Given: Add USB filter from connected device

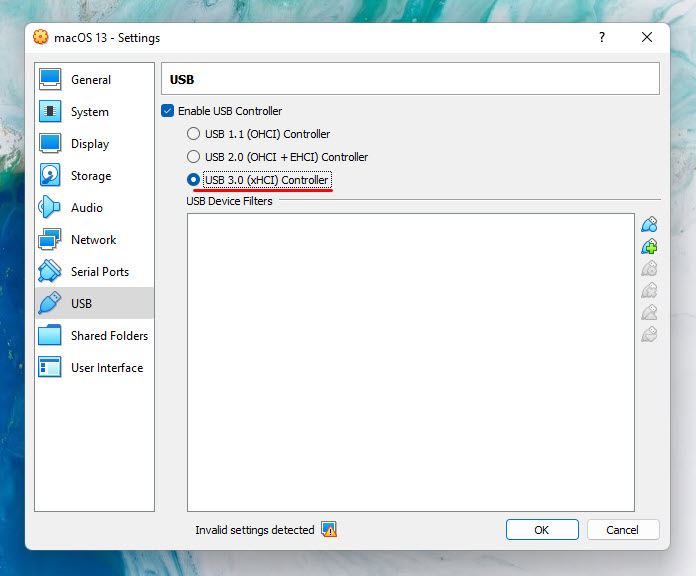Looking at the screenshot, I should (x=649, y=246).
